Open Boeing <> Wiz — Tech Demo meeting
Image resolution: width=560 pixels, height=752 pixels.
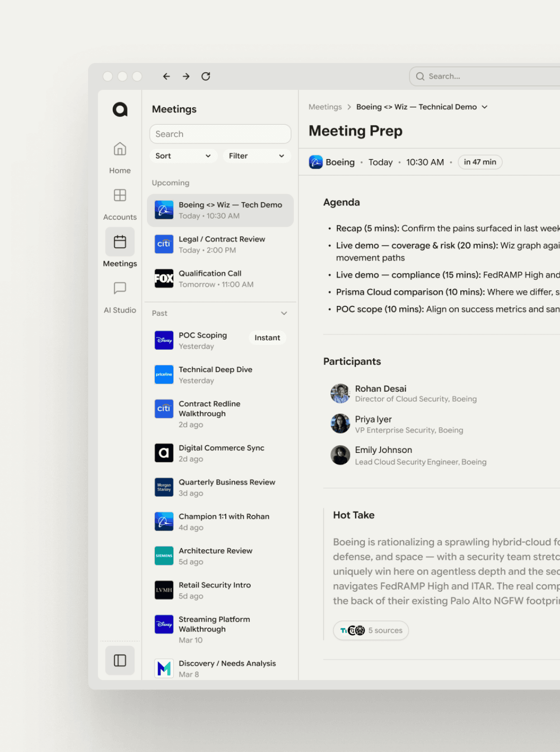(x=220, y=210)
